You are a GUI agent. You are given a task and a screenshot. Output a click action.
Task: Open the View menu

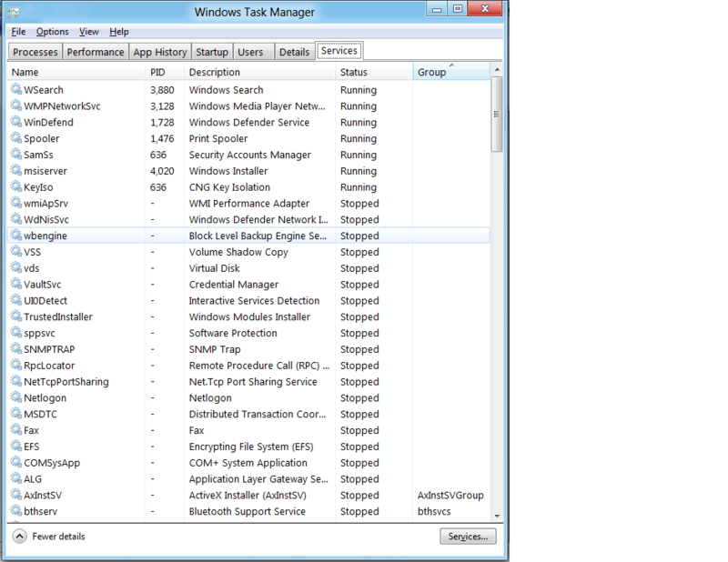[x=88, y=32]
